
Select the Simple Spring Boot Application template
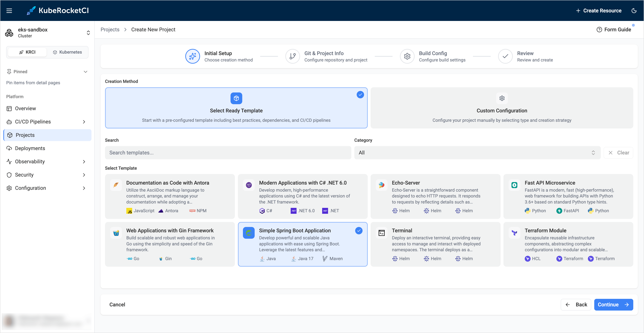click(x=303, y=244)
